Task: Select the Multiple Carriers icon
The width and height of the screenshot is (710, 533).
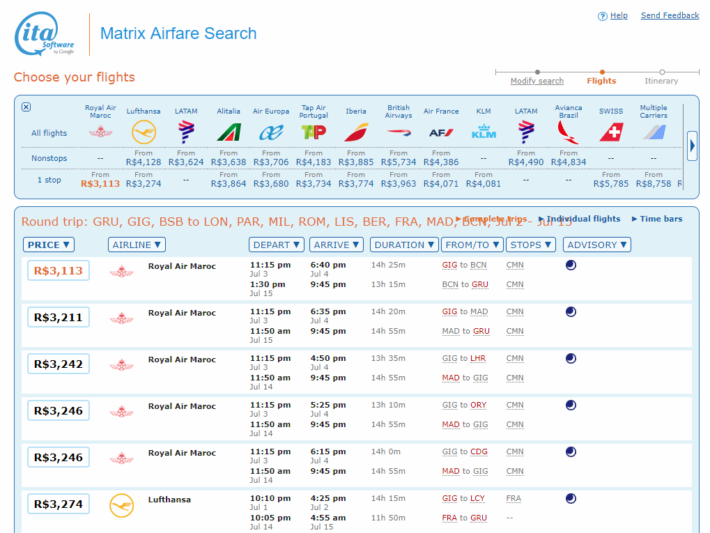Action: pos(654,132)
